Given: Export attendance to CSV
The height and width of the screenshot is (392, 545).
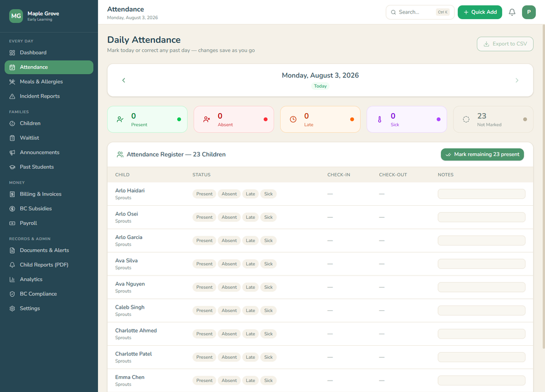Looking at the screenshot, I should tap(505, 44).
